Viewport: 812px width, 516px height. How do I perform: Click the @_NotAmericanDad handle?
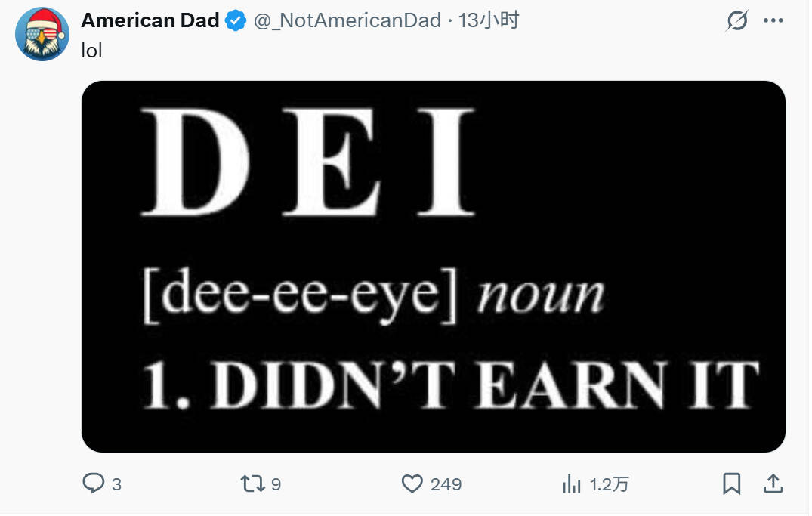tap(347, 21)
